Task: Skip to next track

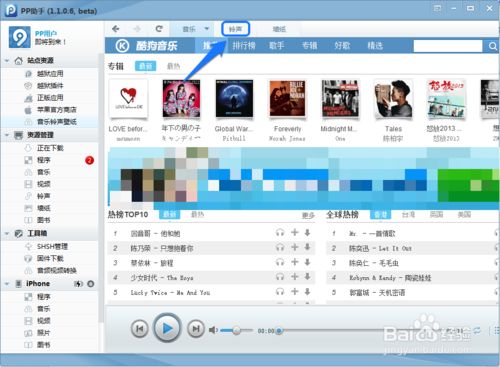Action: coord(196,329)
